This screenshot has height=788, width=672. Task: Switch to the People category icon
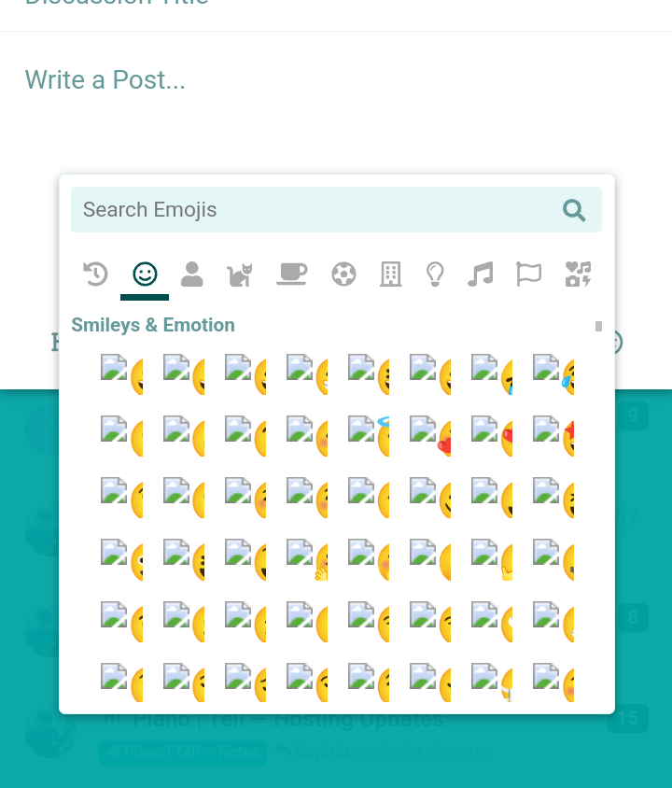pos(192,274)
